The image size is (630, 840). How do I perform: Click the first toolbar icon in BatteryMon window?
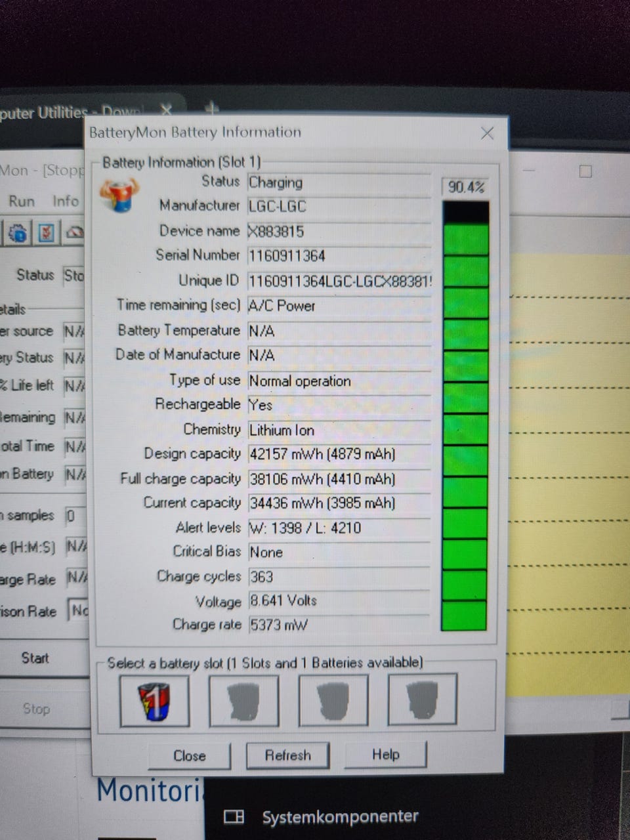pos(18,232)
